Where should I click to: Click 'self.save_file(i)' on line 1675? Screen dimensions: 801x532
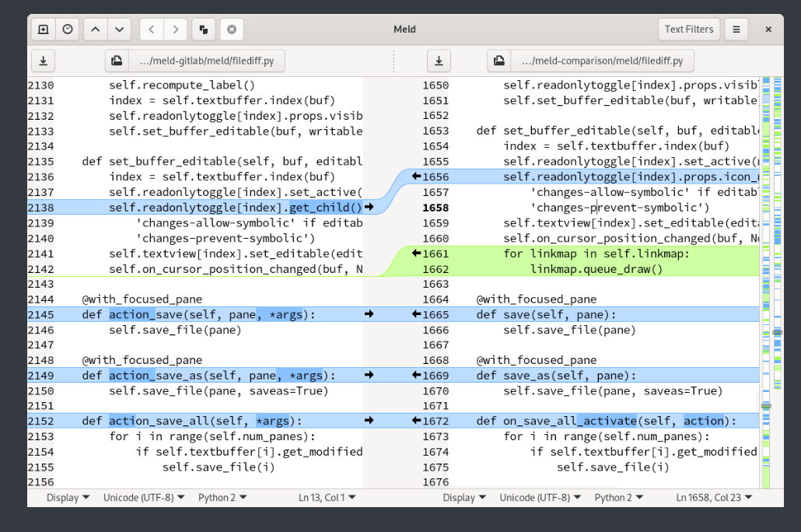tap(613, 467)
